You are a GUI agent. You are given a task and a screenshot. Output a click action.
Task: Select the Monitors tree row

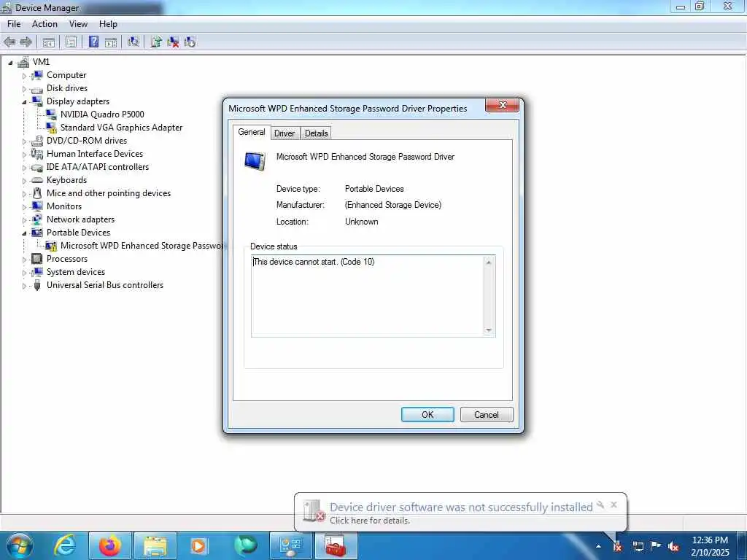coord(64,206)
